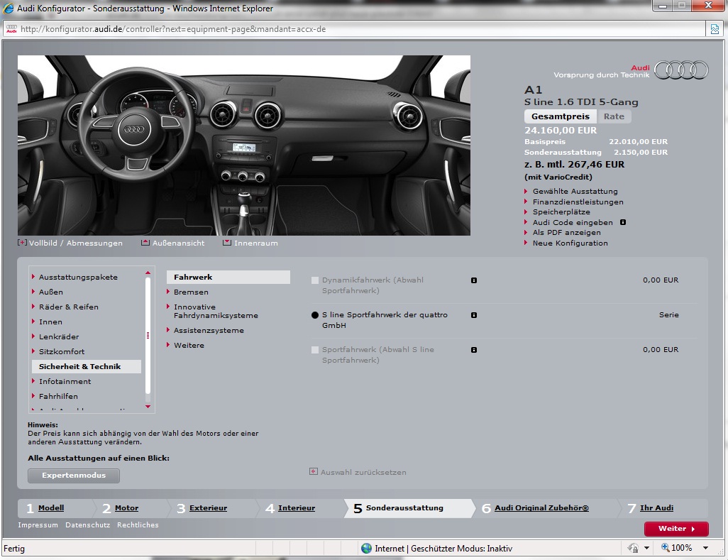The width and height of the screenshot is (728, 560).
Task: Click the compatibility view icon in address bar
Action: [x=715, y=29]
